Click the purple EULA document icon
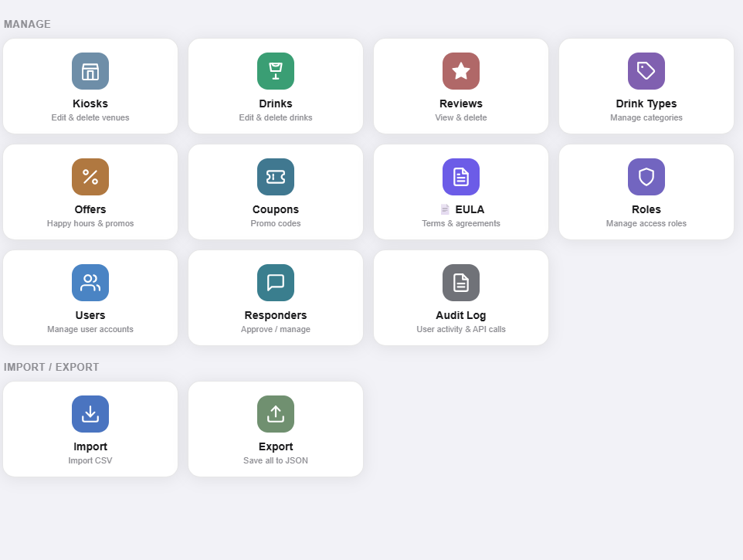 click(x=460, y=177)
